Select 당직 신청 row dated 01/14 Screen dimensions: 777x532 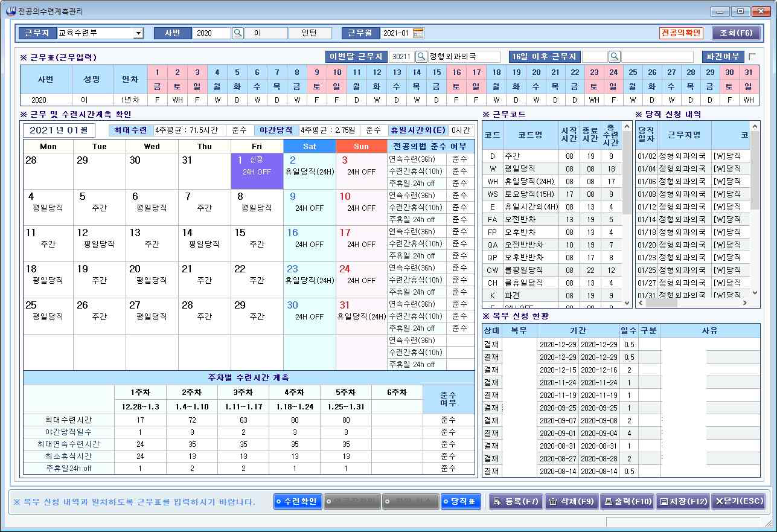tap(693, 219)
